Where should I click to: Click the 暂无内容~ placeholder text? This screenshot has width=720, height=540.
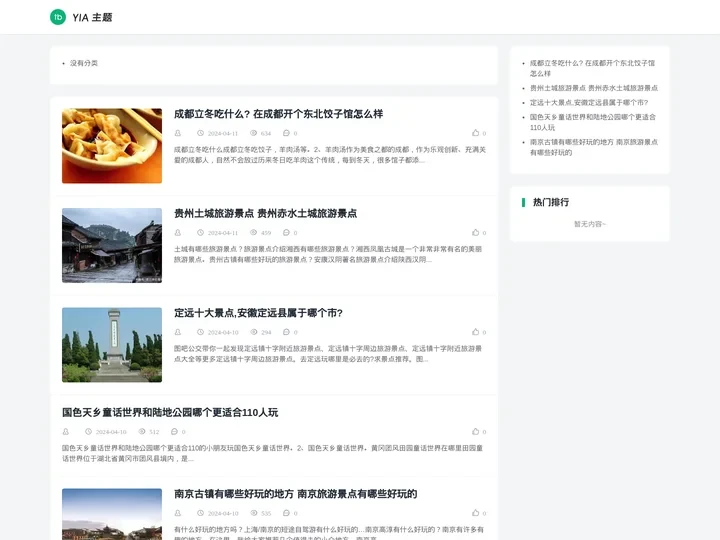point(590,224)
